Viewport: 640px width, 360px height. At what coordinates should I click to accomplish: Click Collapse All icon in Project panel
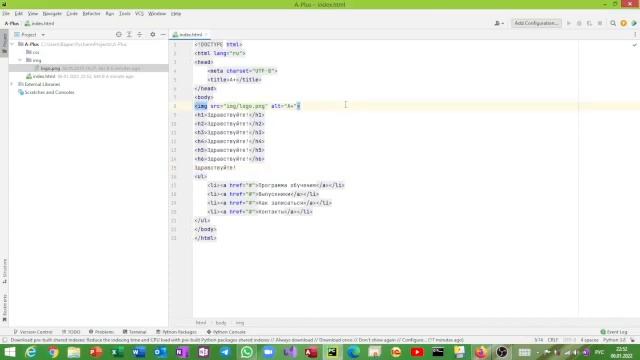point(140,35)
